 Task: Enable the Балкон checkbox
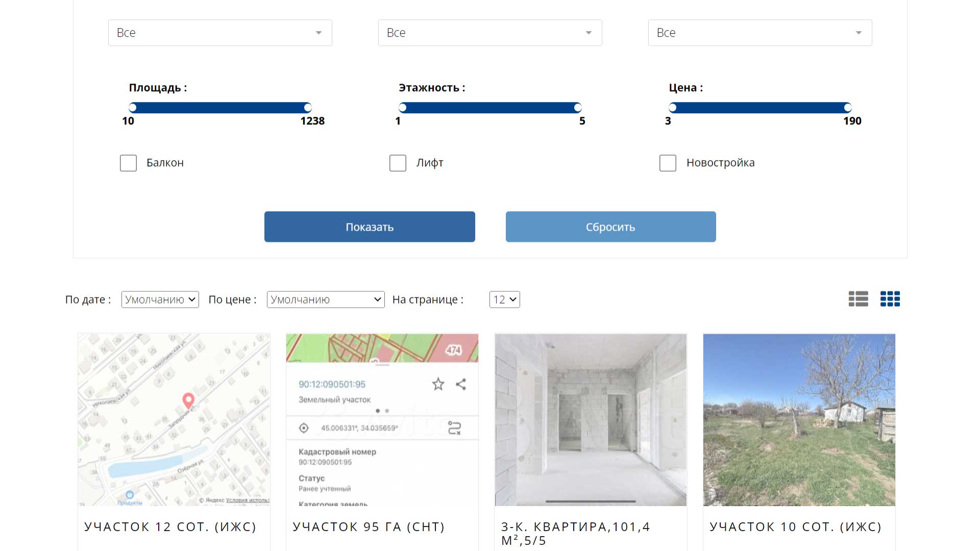click(x=128, y=163)
